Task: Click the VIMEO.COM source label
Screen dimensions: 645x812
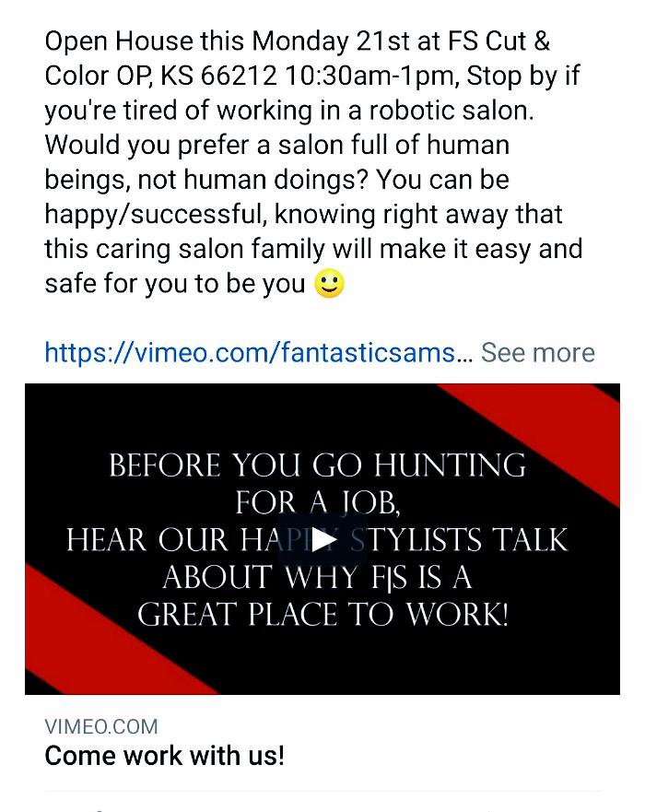Action: (101, 726)
